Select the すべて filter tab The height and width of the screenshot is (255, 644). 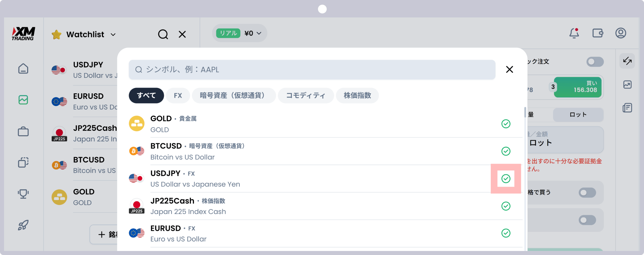point(146,96)
